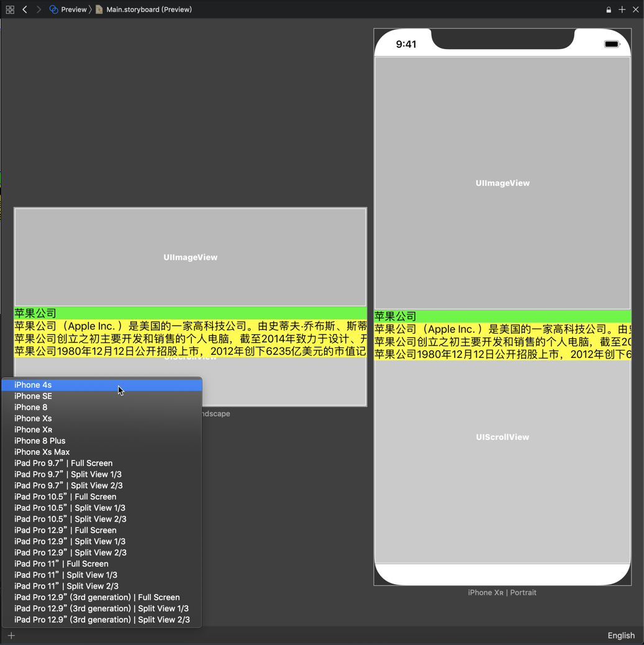The image size is (644, 645).
Task: Choose iPhone Xs in the menu
Action: tap(102, 418)
